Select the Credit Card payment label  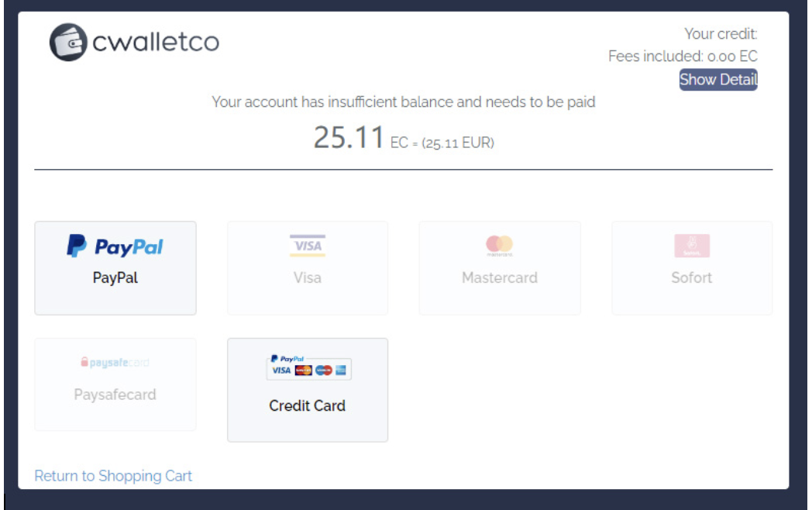[x=308, y=405]
